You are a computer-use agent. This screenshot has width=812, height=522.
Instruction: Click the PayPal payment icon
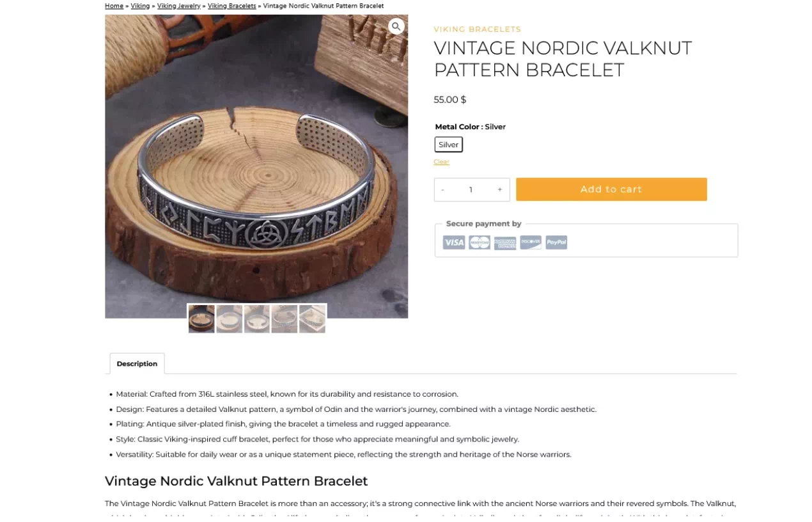(556, 242)
